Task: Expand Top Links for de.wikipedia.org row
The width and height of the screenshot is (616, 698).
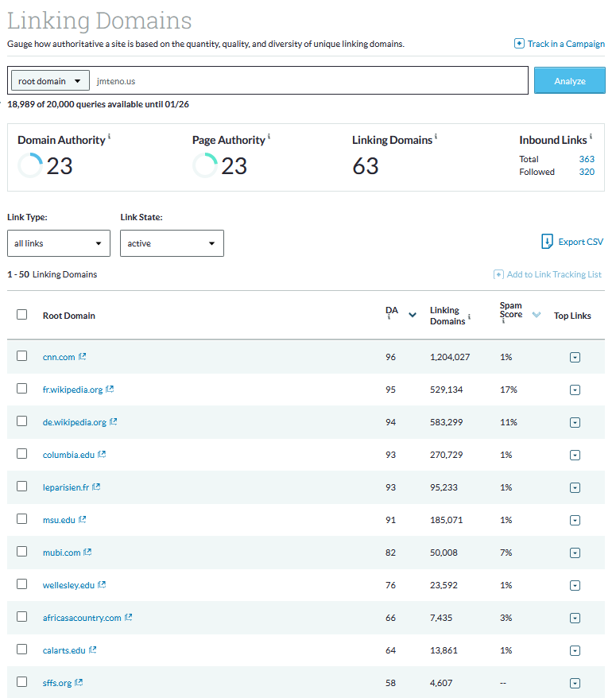Action: click(x=575, y=422)
